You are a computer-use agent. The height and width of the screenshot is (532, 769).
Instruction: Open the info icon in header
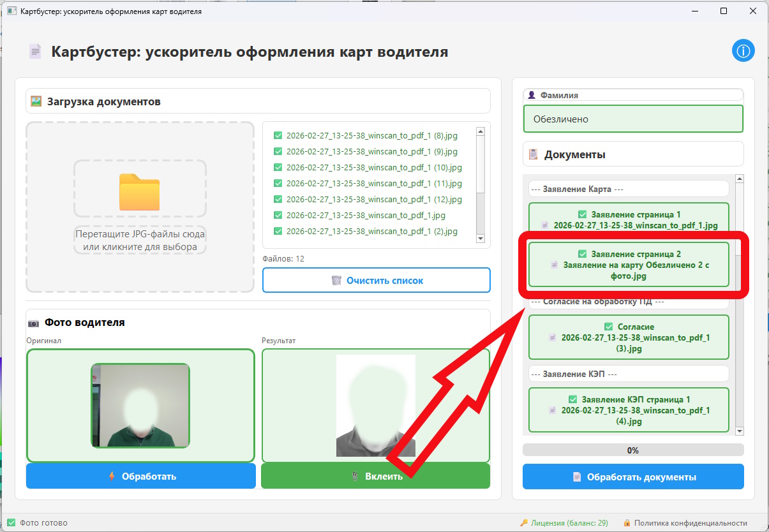pyautogui.click(x=743, y=51)
